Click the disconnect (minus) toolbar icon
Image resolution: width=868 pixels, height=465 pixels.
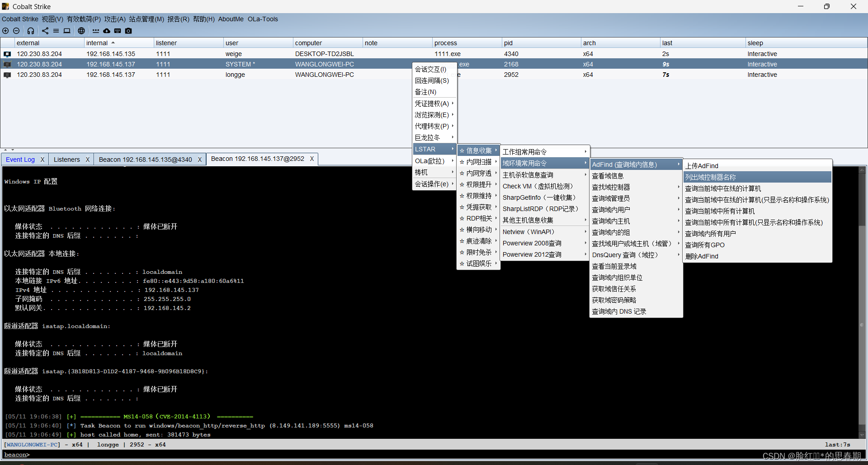pyautogui.click(x=16, y=31)
